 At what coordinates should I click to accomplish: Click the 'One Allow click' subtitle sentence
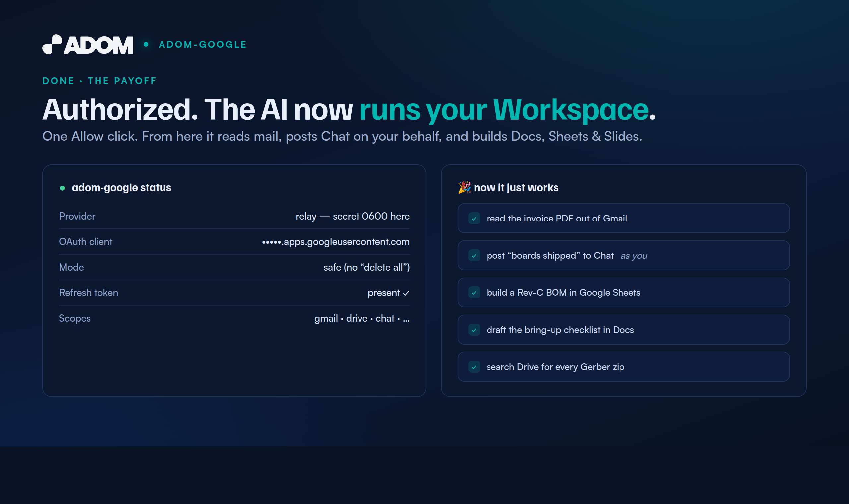tap(342, 136)
